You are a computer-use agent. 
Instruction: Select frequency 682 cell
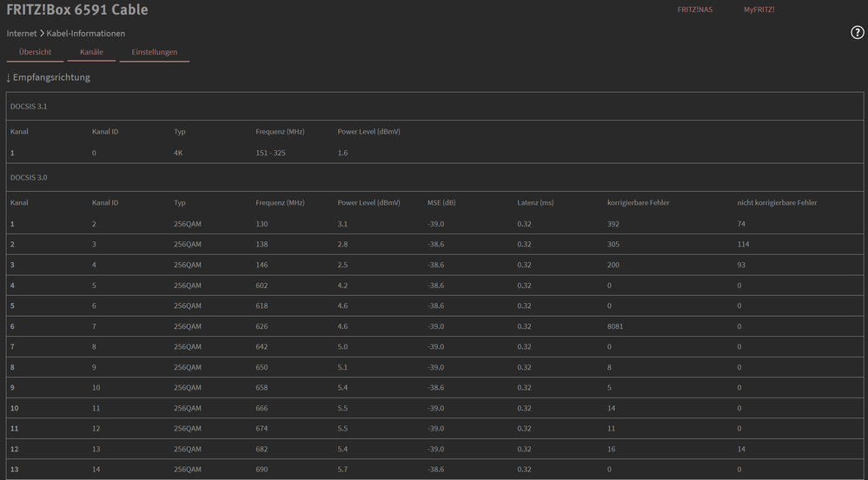[262, 449]
